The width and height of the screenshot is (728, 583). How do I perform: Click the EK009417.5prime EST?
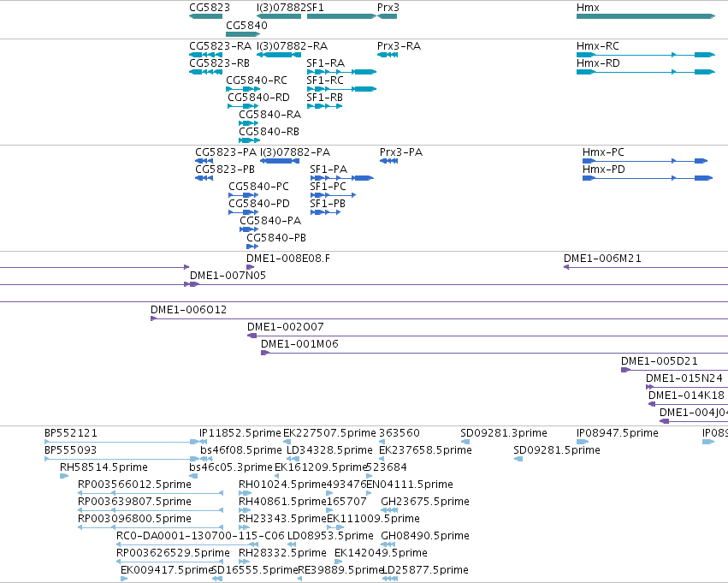tap(124, 579)
